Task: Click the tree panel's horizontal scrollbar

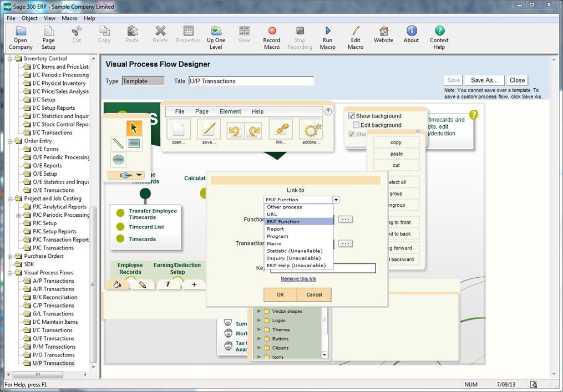Action: 38,375
